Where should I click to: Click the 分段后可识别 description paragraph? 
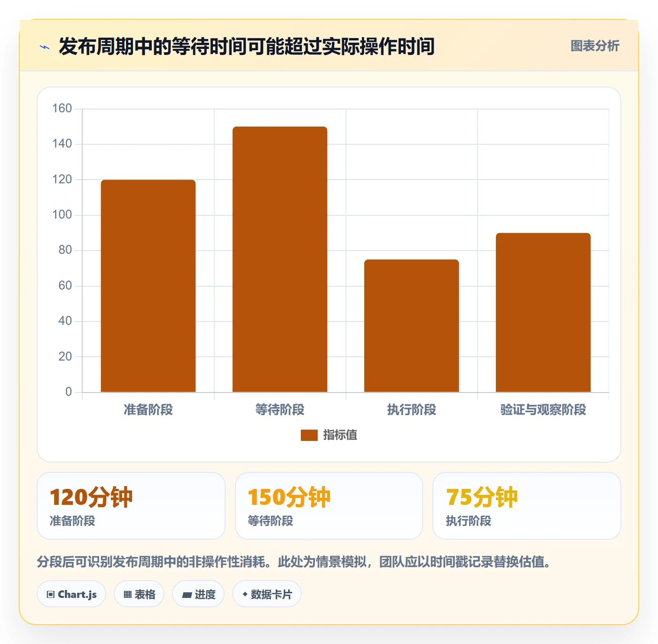(x=294, y=562)
